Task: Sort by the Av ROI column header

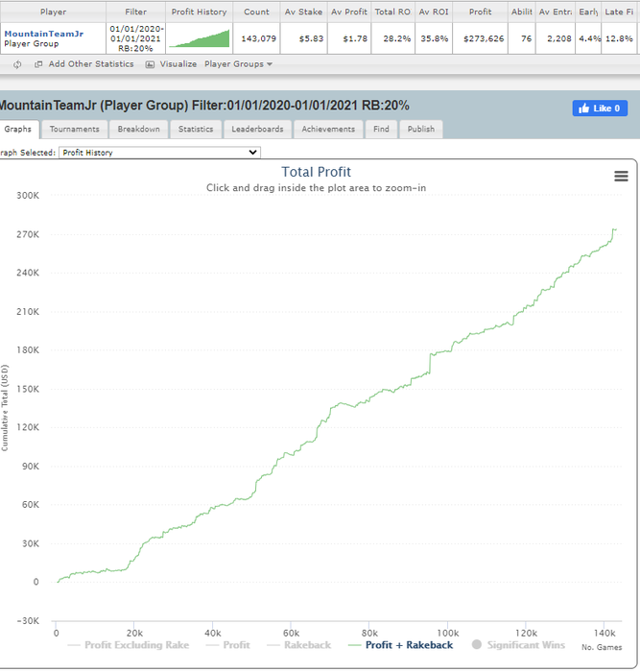Action: (x=434, y=12)
